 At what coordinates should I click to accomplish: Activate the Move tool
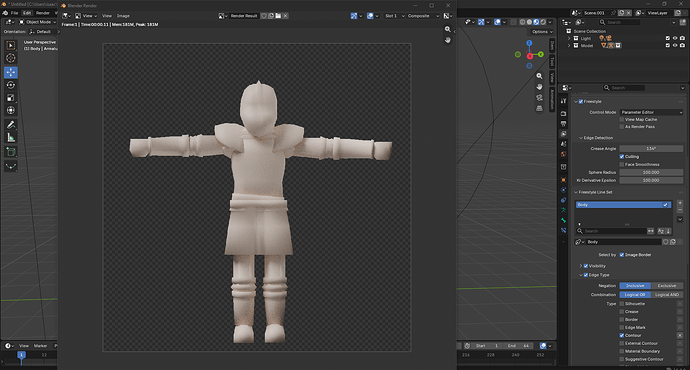point(11,72)
